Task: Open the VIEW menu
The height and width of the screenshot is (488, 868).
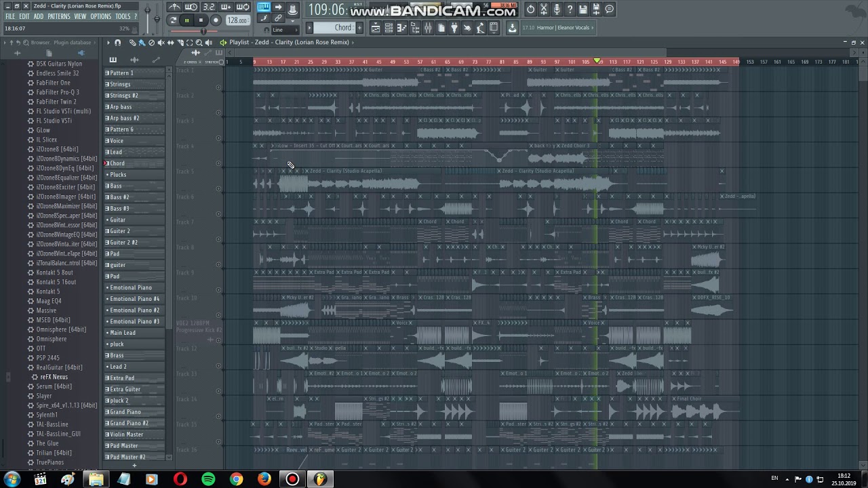Action: (x=80, y=16)
